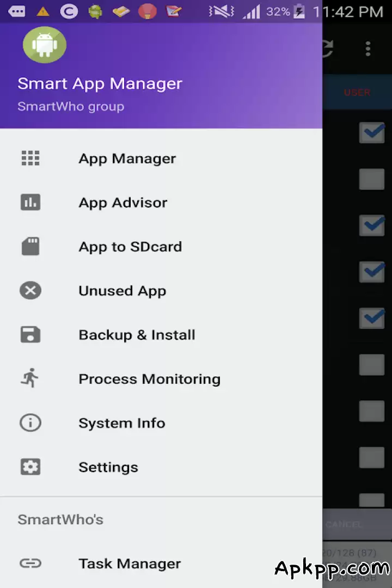This screenshot has width=392, height=588.
Task: Uncheck the fourth app row checkbox
Action: point(372,272)
